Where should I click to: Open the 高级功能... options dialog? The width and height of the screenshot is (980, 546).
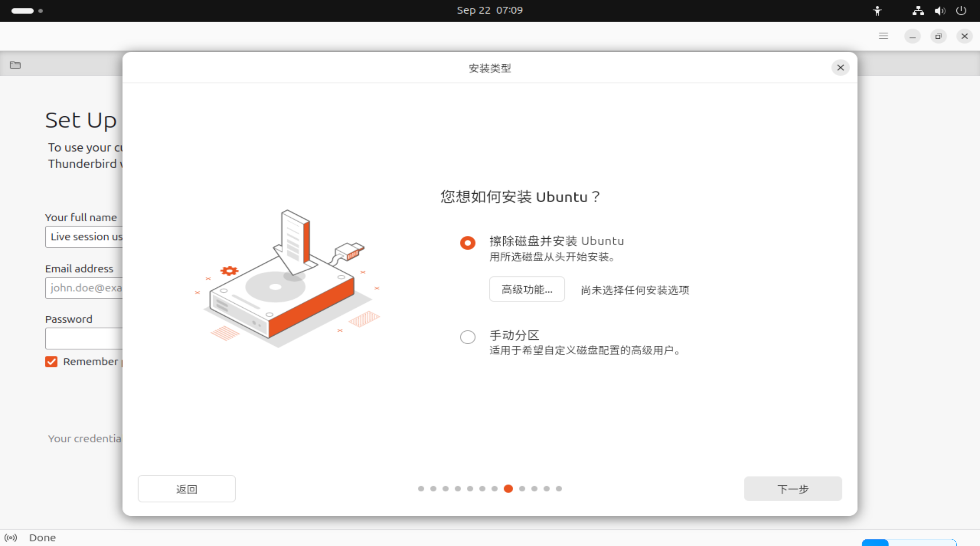(x=527, y=289)
